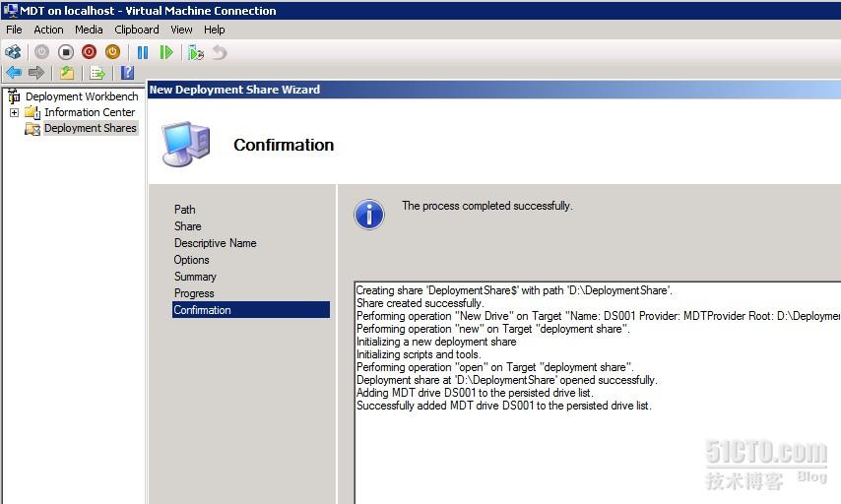Viewport: 841px width, 504px height.
Task: Click the Share wizard step
Action: point(188,226)
